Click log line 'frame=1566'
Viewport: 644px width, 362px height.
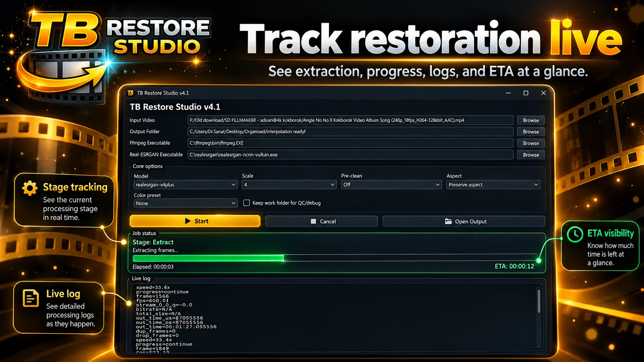[152, 296]
